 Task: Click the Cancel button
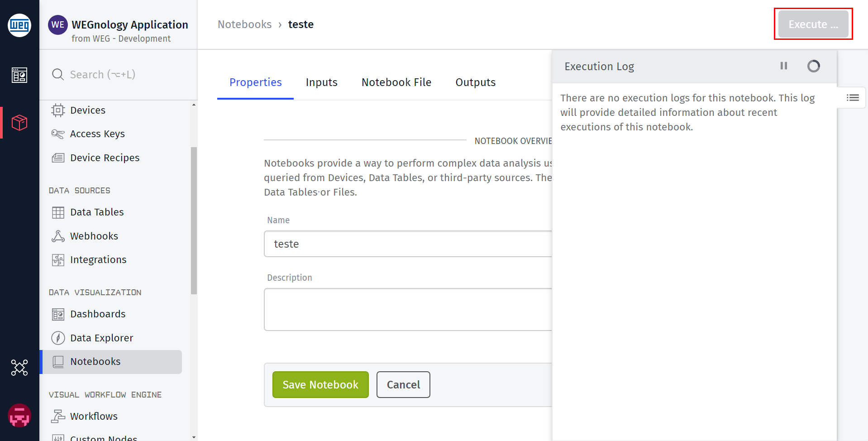coord(403,385)
